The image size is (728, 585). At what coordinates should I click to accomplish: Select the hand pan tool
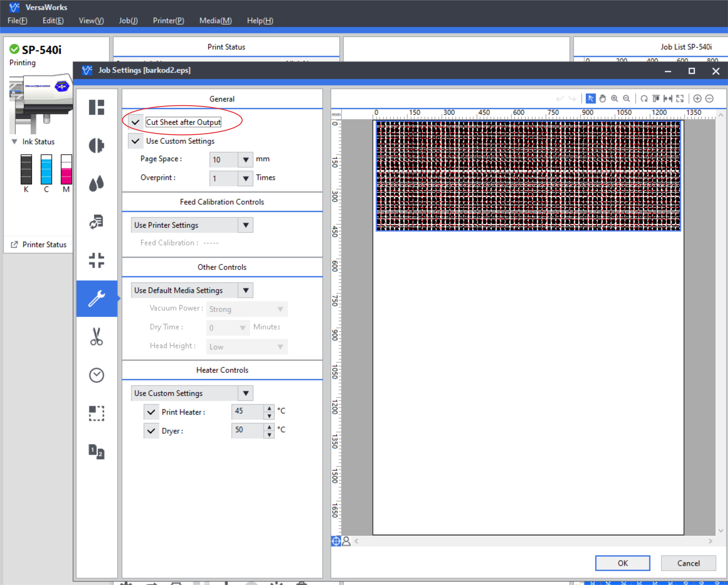(603, 99)
